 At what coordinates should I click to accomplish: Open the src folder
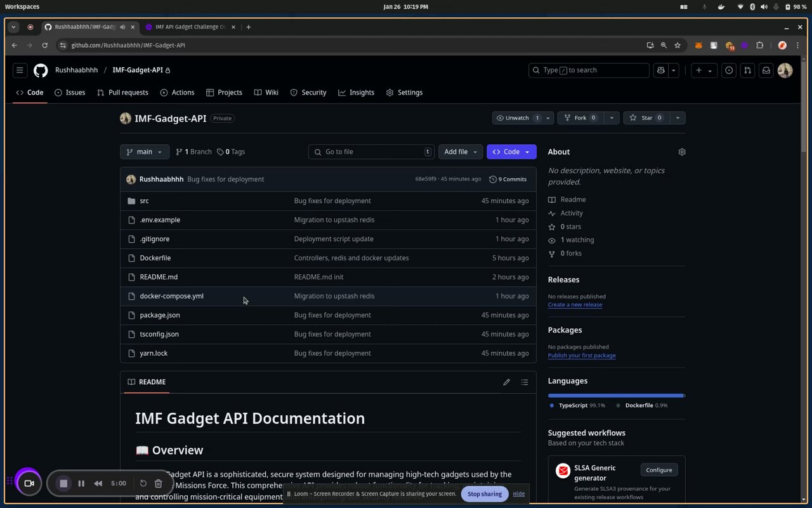coord(144,201)
